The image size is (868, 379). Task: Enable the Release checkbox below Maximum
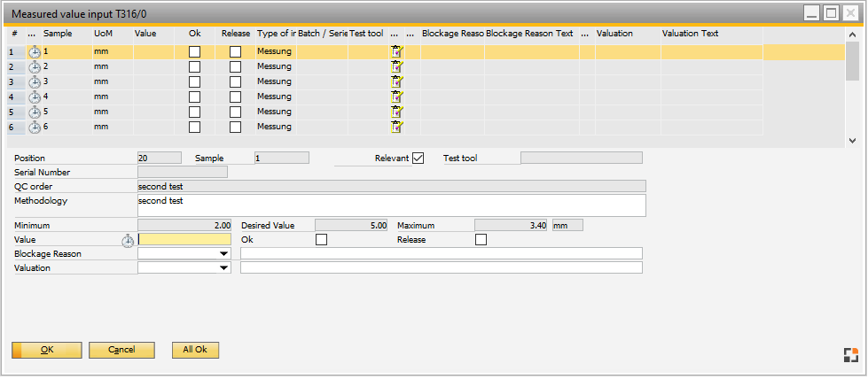point(481,239)
